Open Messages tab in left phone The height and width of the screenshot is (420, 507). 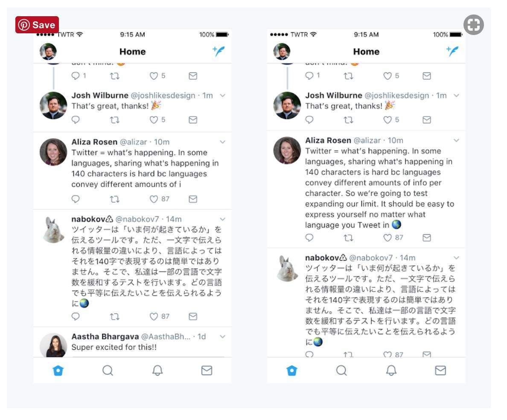[207, 370]
